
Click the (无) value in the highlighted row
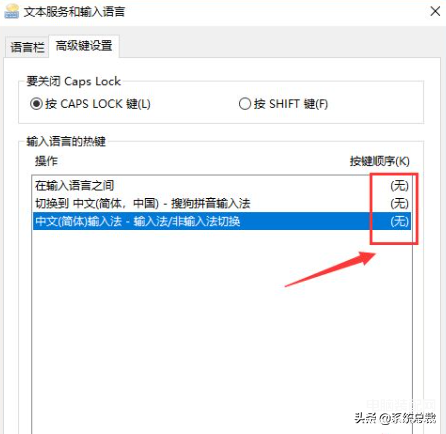(x=399, y=221)
